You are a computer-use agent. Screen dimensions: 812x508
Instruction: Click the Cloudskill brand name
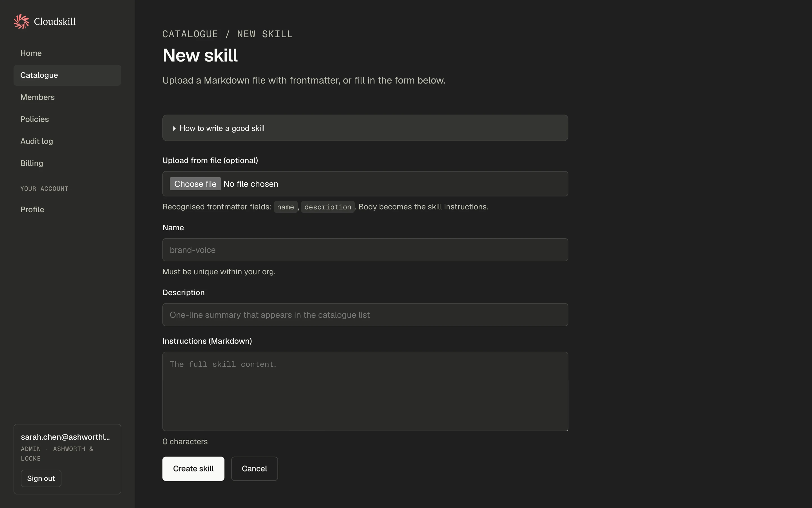(55, 21)
